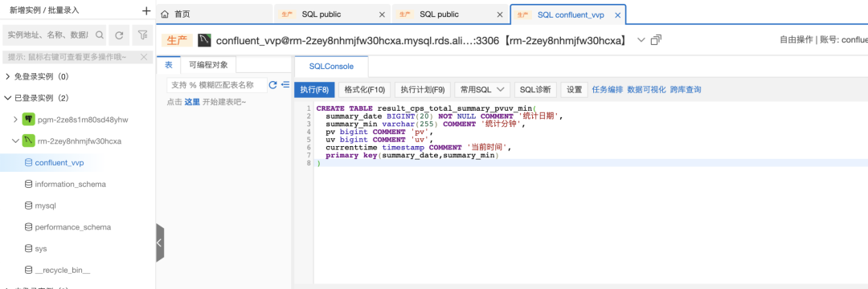
Task: Open the 常用SQL dropdown
Action: (481, 90)
